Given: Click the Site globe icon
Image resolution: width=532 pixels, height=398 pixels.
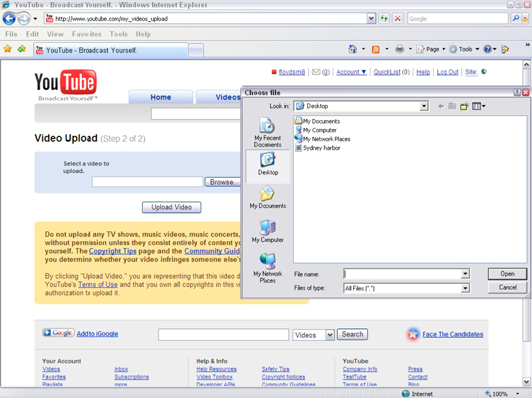Looking at the screenshot, I should [484, 72].
